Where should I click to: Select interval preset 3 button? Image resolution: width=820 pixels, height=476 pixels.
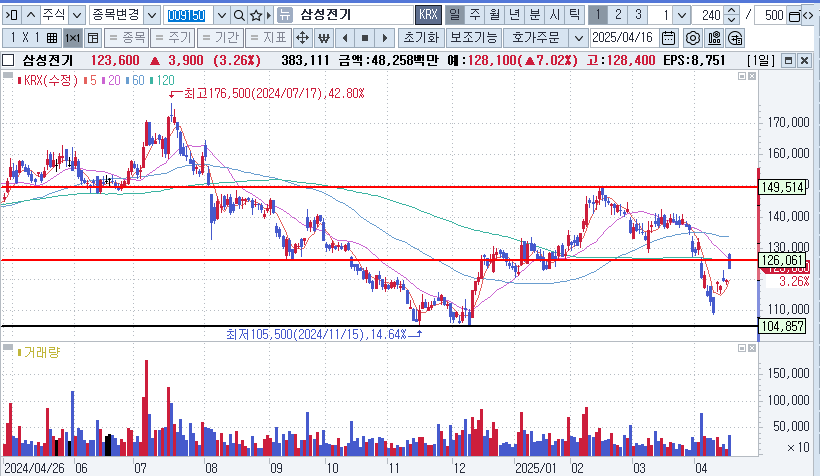pos(637,15)
